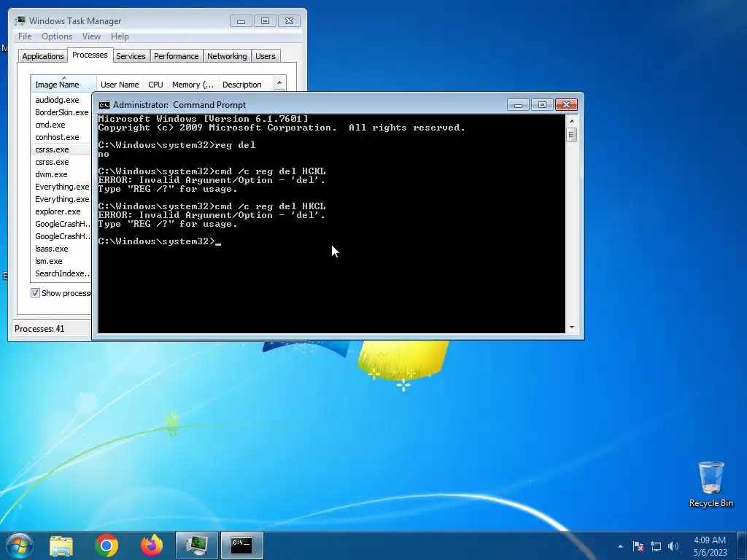The width and height of the screenshot is (747, 560).
Task: Switch to the Users tab
Action: click(x=266, y=56)
